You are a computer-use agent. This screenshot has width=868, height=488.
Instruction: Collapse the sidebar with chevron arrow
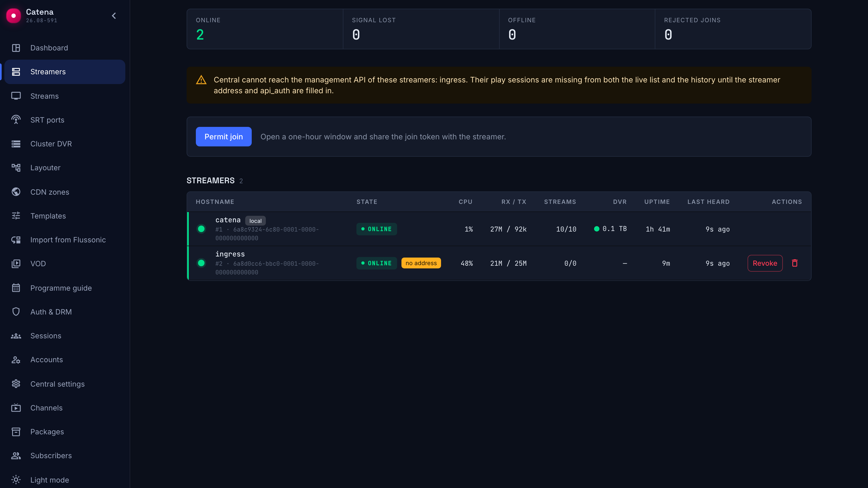coord(114,16)
